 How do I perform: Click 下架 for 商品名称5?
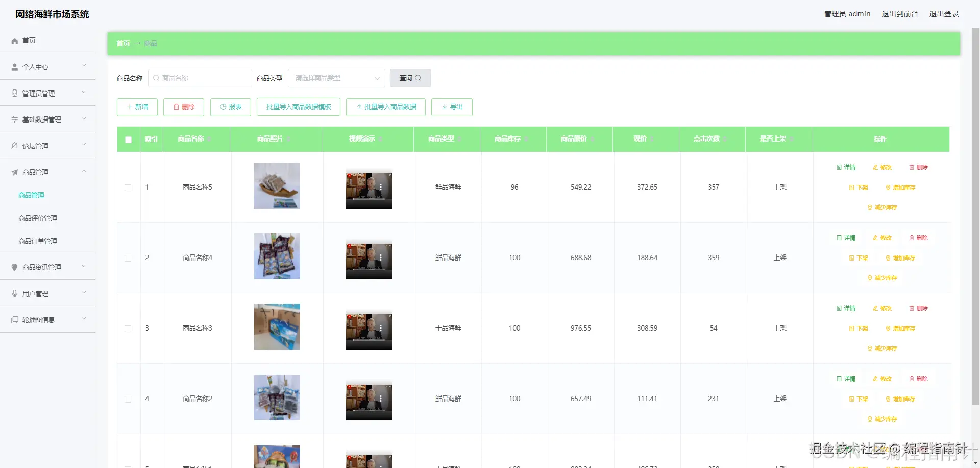point(859,188)
